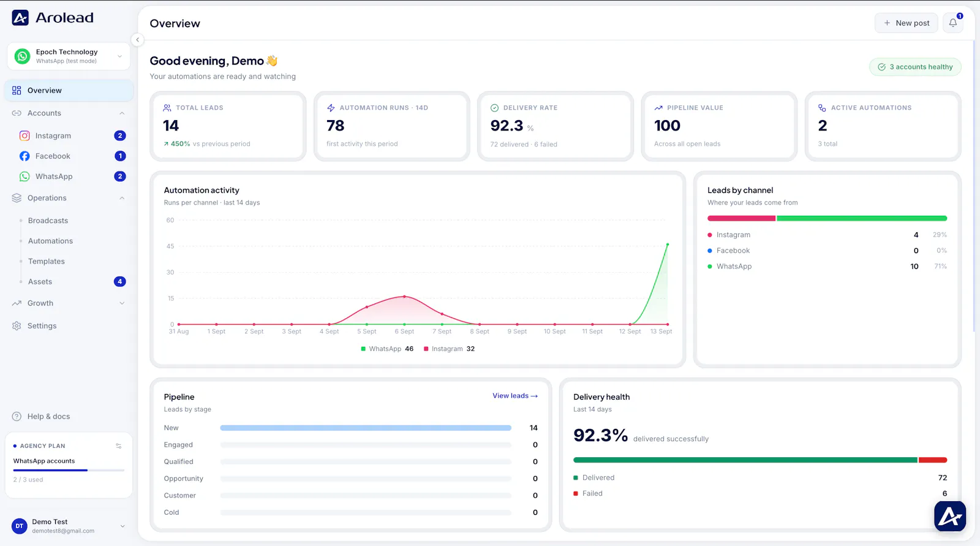Screen dimensions: 980x546
Task: Collapse the Accounts section chevron
Action: 122,113
